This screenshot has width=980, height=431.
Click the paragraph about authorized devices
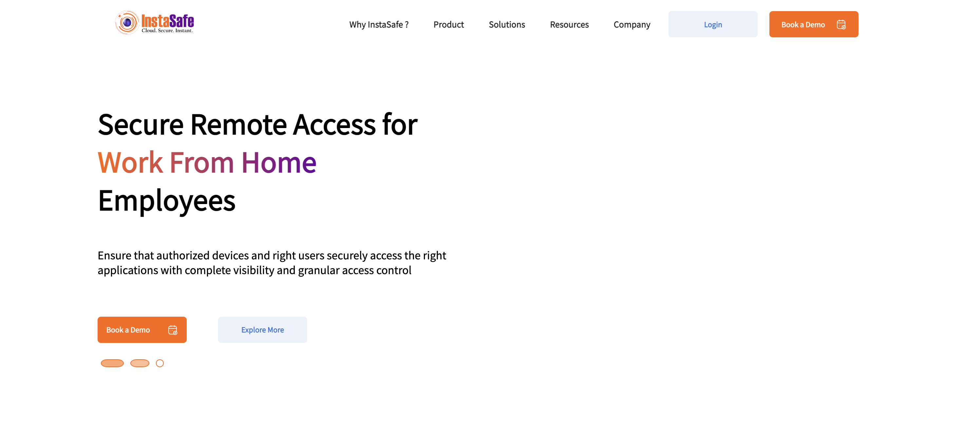(x=272, y=262)
